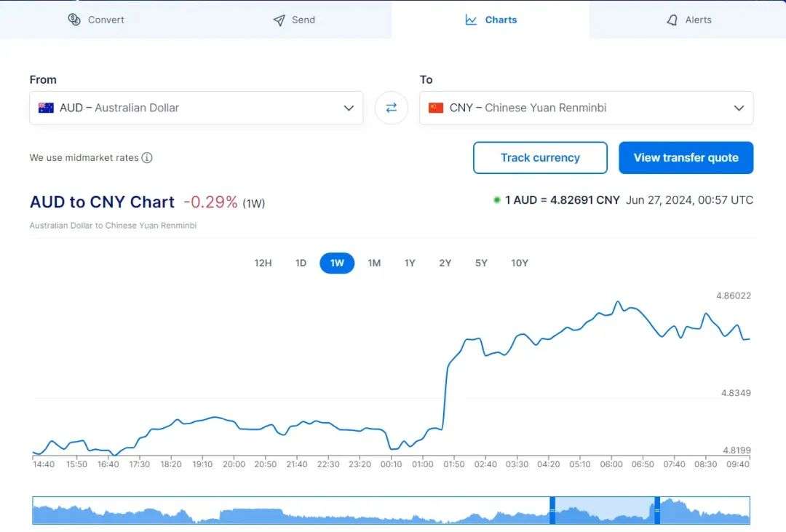Expand the To currency dropdown chevron
Screen dimensions: 786x532
tap(739, 108)
